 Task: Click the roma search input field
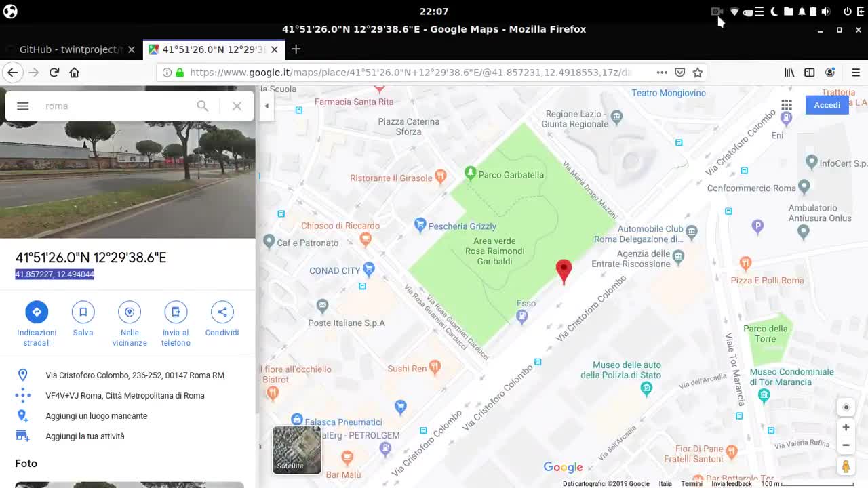pos(115,106)
